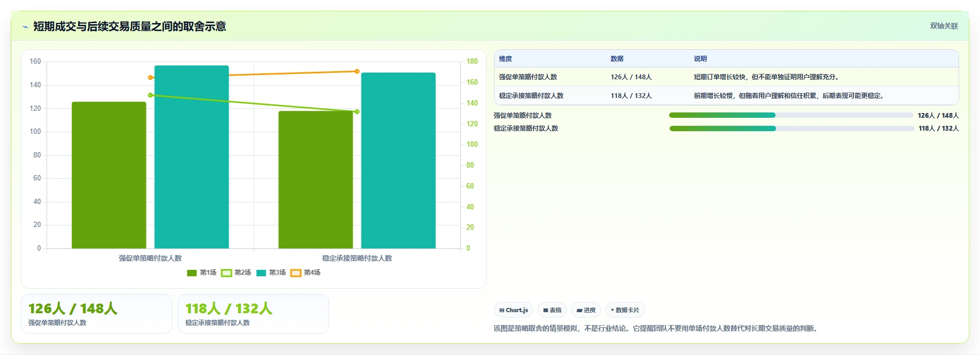Click the teal 第3场 bar for 稳定承接策略付款人数

(398, 161)
